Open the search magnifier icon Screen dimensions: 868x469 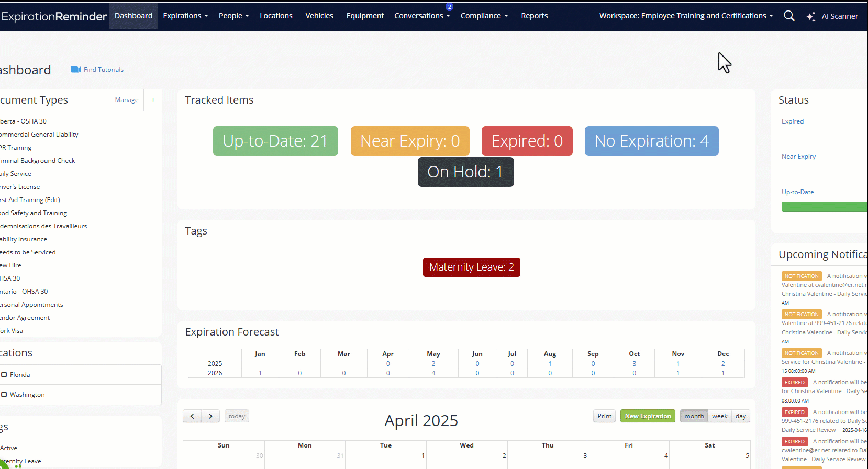coord(789,16)
